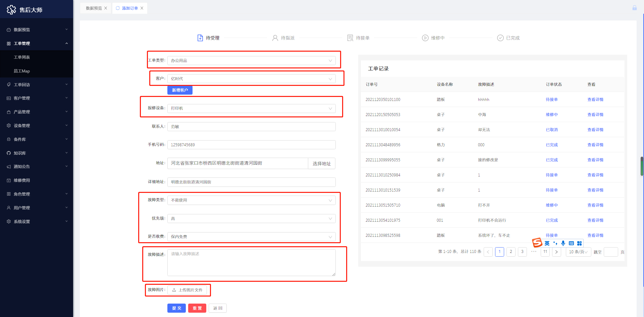Close the 数据预览 tab
Image resolution: width=644 pixels, height=317 pixels.
(106, 8)
